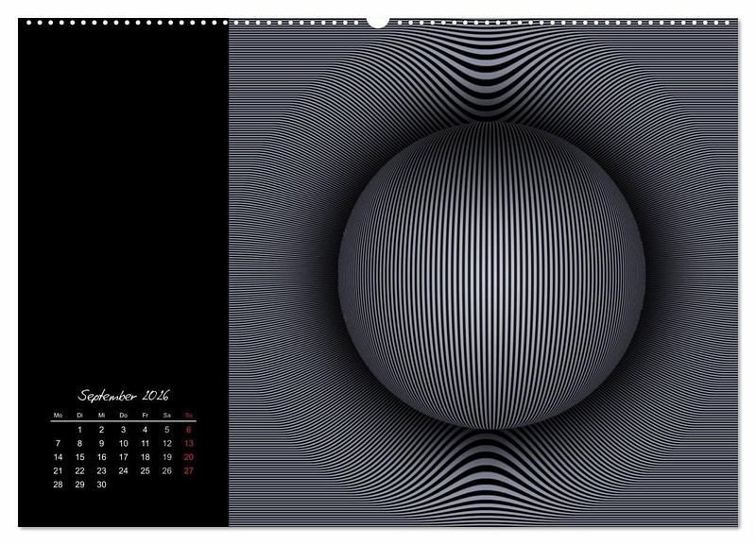The image size is (756, 545).
Task: Select the red So weekday header
Action: [188, 416]
